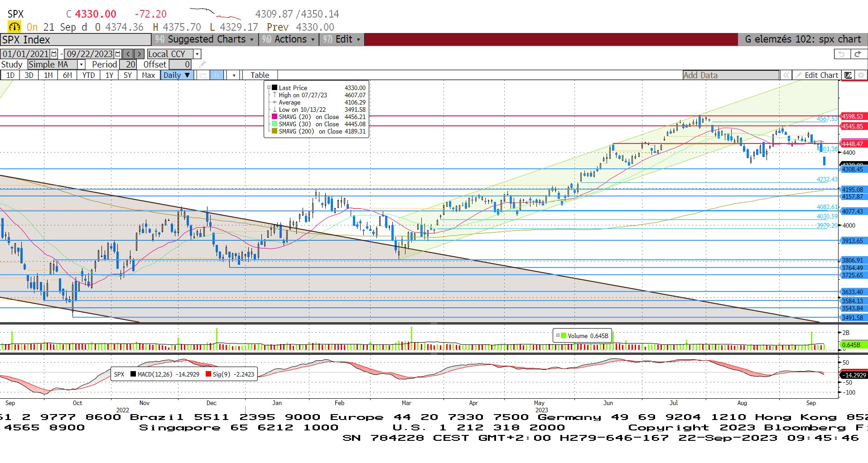Click the Low marker icon in legend

click(x=275, y=110)
